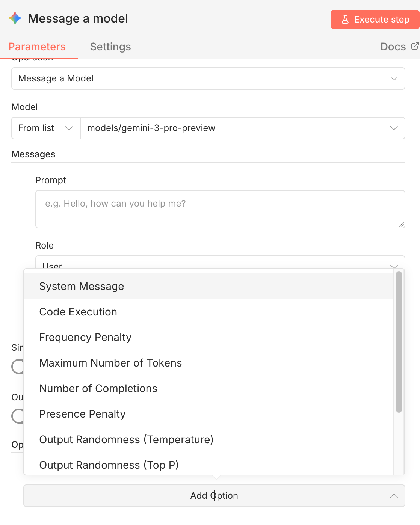Click the Execute step button
Viewport: 420px width, 525px height.
tap(375, 20)
